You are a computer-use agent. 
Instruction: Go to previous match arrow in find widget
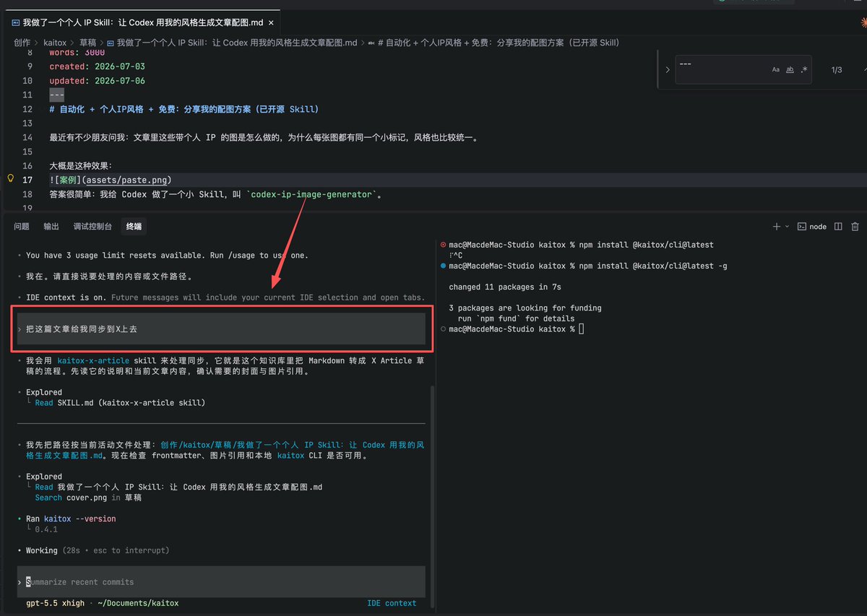(865, 70)
